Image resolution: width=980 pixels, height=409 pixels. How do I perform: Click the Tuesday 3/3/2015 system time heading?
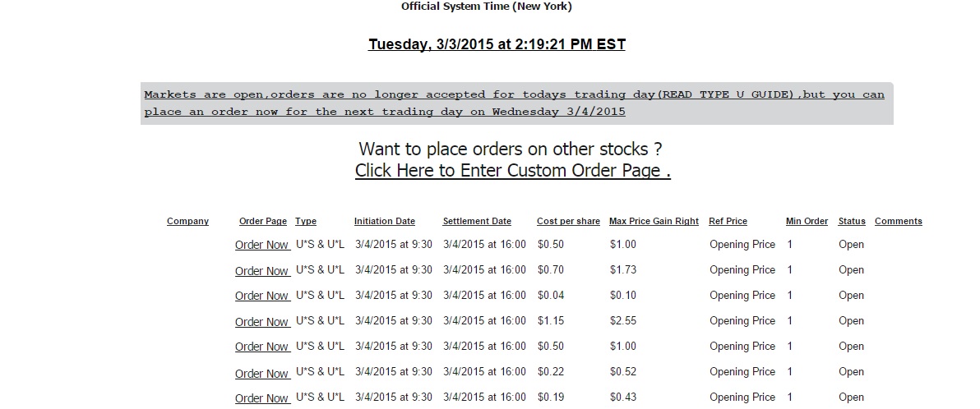tap(497, 44)
